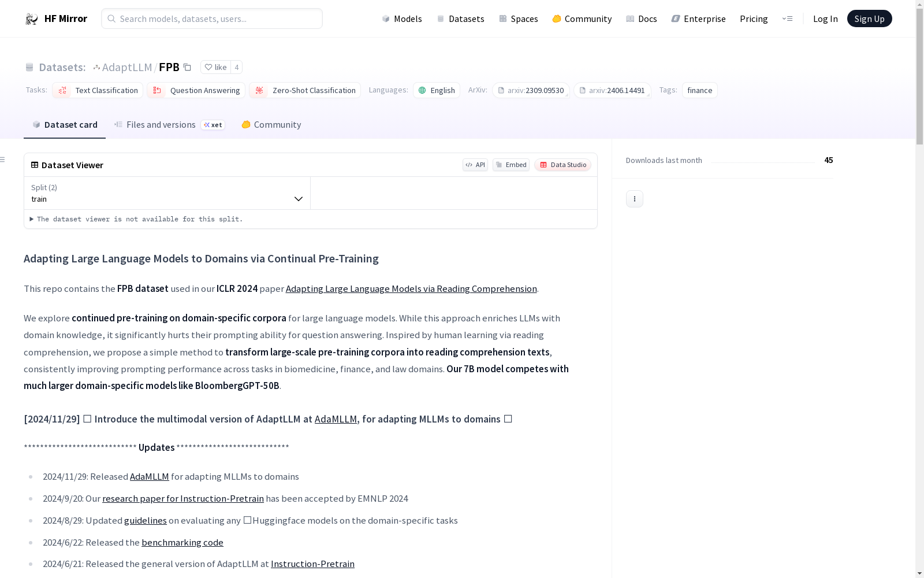Open the AdaMLLM link in the announcement heading
Image resolution: width=924 pixels, height=578 pixels.
pyautogui.click(x=336, y=419)
